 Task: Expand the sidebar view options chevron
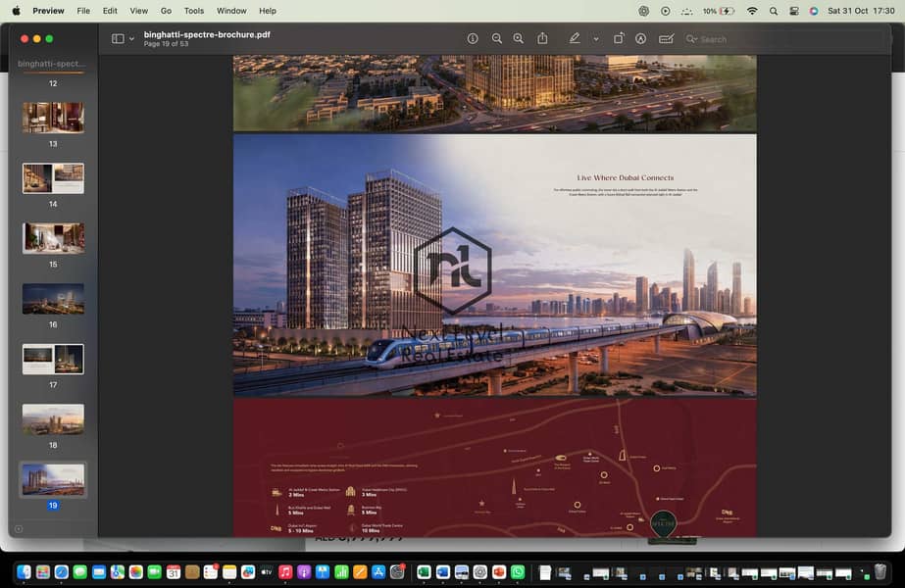click(x=131, y=38)
